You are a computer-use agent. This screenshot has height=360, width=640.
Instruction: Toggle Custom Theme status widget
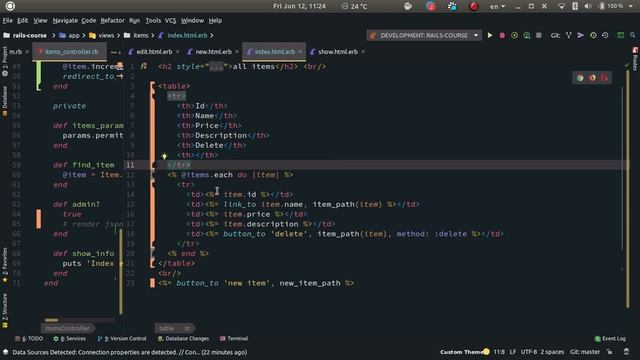pyautogui.click(x=464, y=352)
